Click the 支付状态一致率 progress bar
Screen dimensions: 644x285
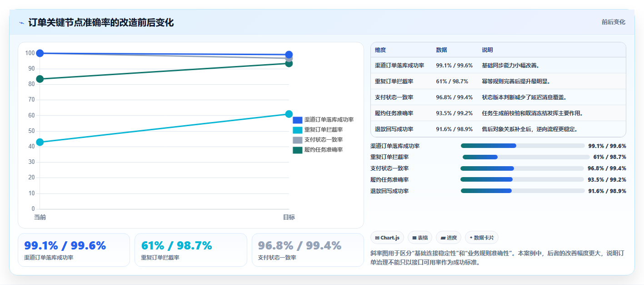click(x=522, y=168)
